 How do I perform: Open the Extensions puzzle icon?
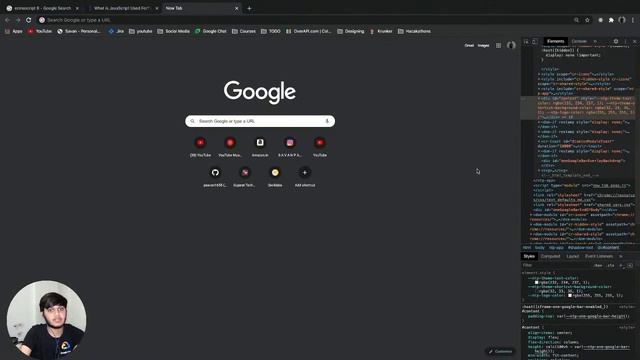click(x=611, y=20)
